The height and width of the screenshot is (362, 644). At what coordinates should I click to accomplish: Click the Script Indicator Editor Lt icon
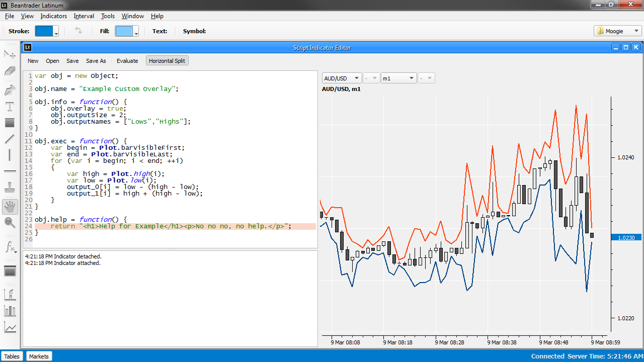click(28, 47)
